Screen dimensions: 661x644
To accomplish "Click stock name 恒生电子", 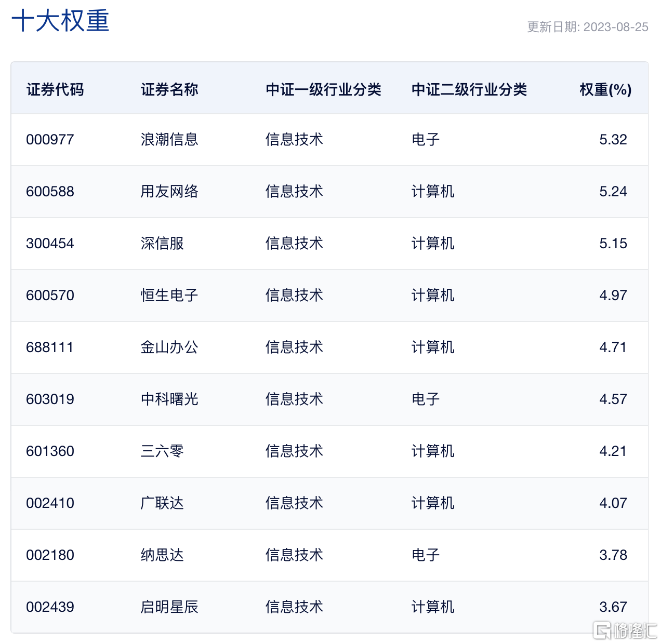I will 169,296.
